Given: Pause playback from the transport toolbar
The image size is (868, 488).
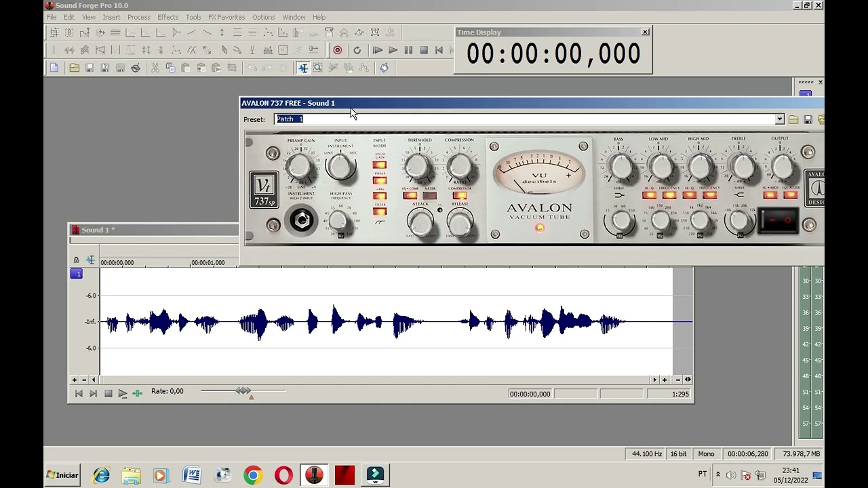Looking at the screenshot, I should pos(408,50).
